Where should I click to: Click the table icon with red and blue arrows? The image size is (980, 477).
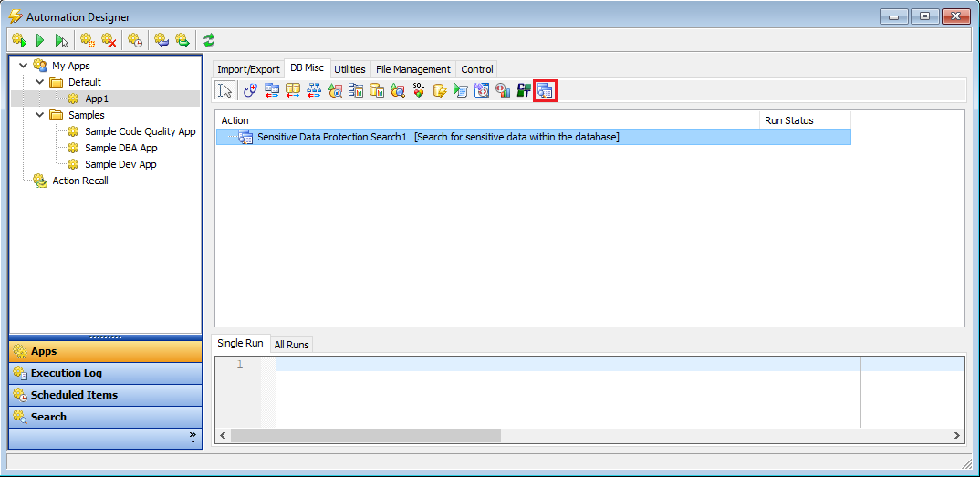(272, 91)
